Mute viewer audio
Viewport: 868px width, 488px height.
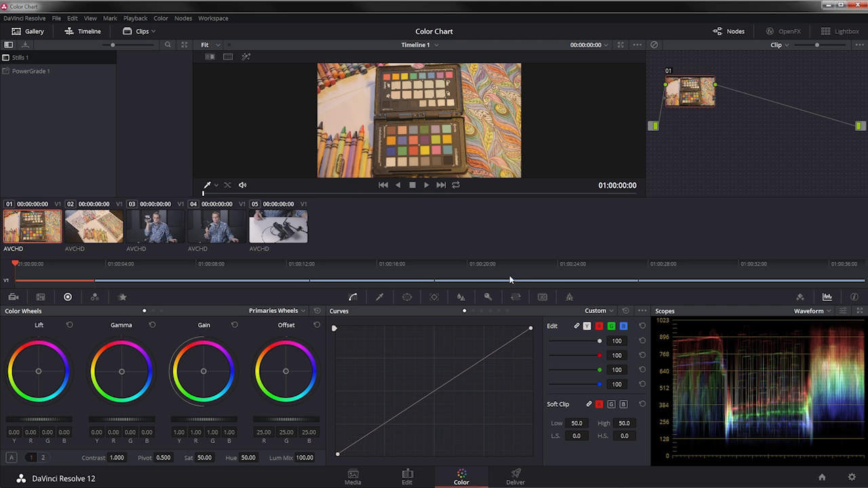243,185
